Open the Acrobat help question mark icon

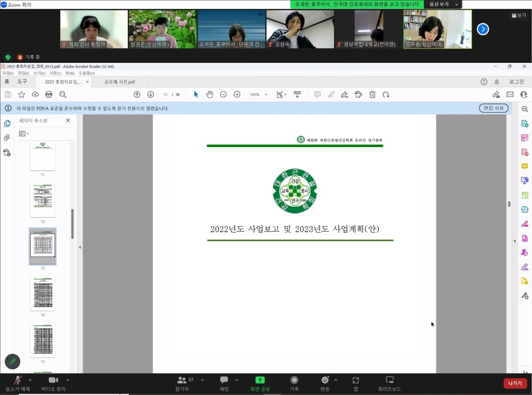click(484, 82)
